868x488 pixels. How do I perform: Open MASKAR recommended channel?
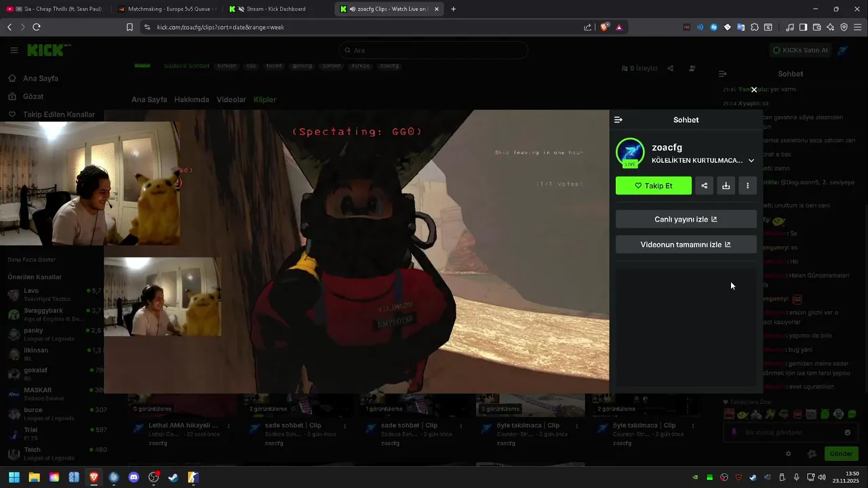coord(54,394)
